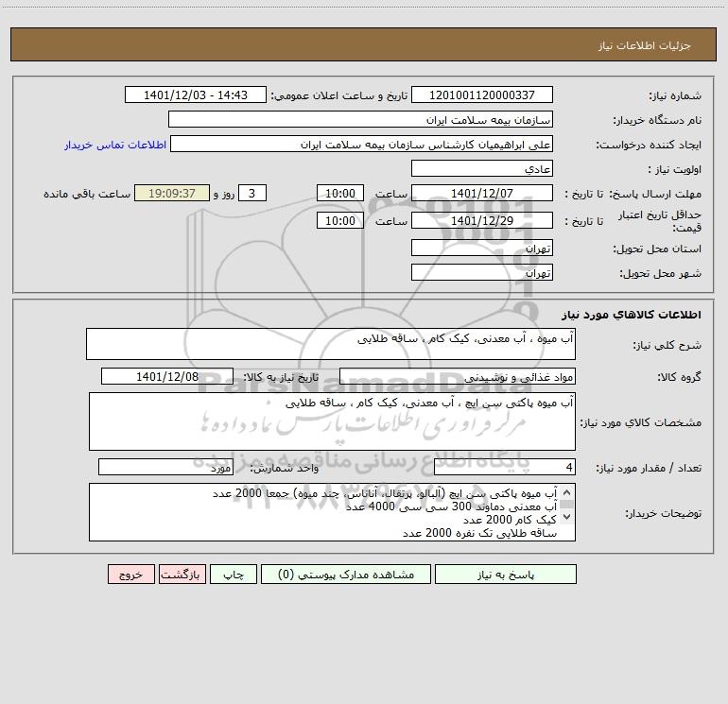The image size is (728, 704).
Task: Click delivery province field تهران
Action: pos(482,248)
